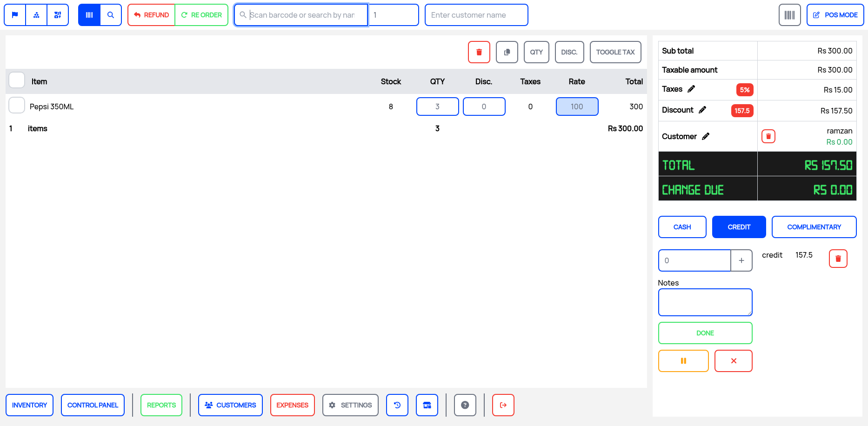Select CASH payment method
Viewport: 868px width, 426px height.
click(682, 227)
